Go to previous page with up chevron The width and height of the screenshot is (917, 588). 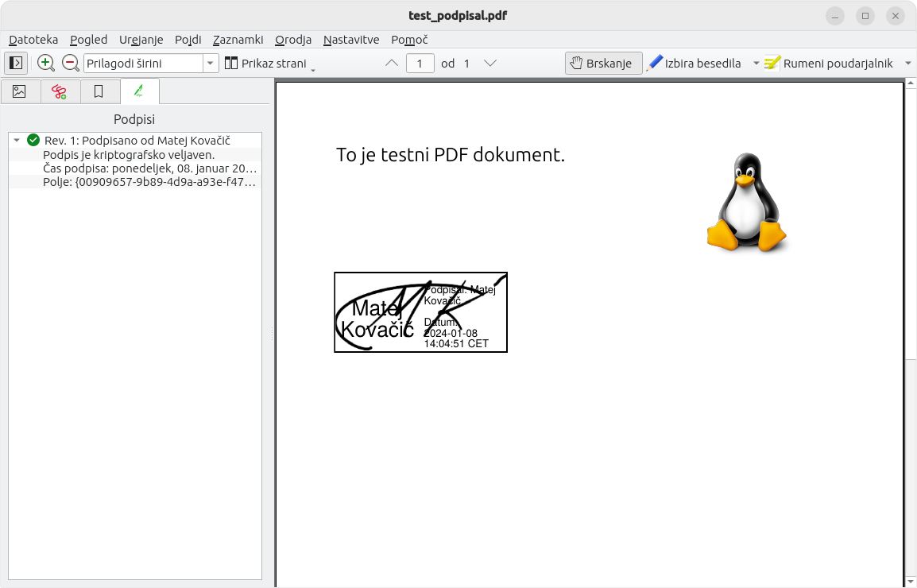pos(392,64)
